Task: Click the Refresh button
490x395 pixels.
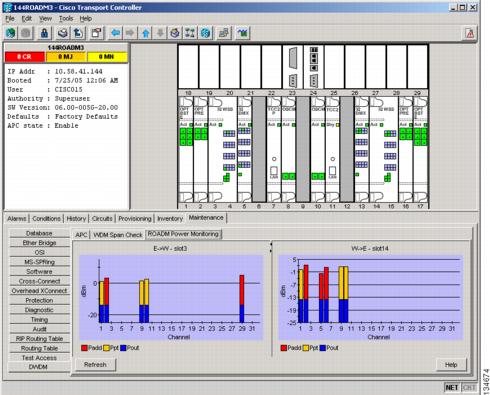Action: [95, 364]
